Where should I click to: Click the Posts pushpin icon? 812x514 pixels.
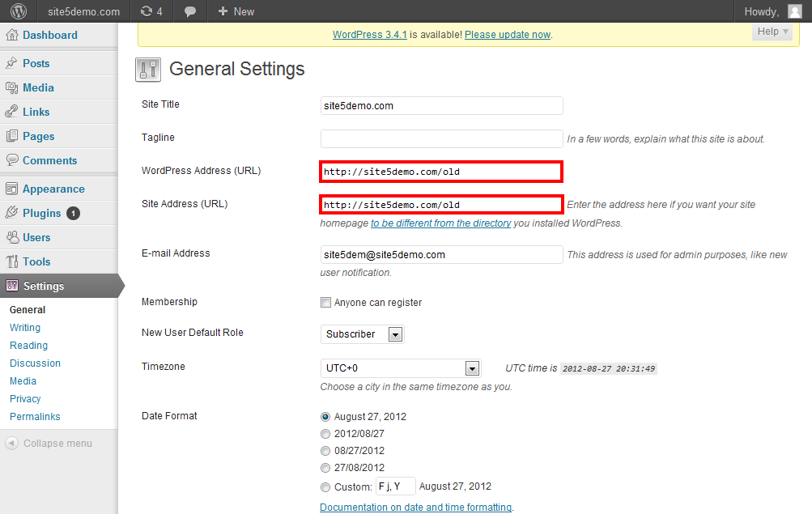[x=12, y=63]
